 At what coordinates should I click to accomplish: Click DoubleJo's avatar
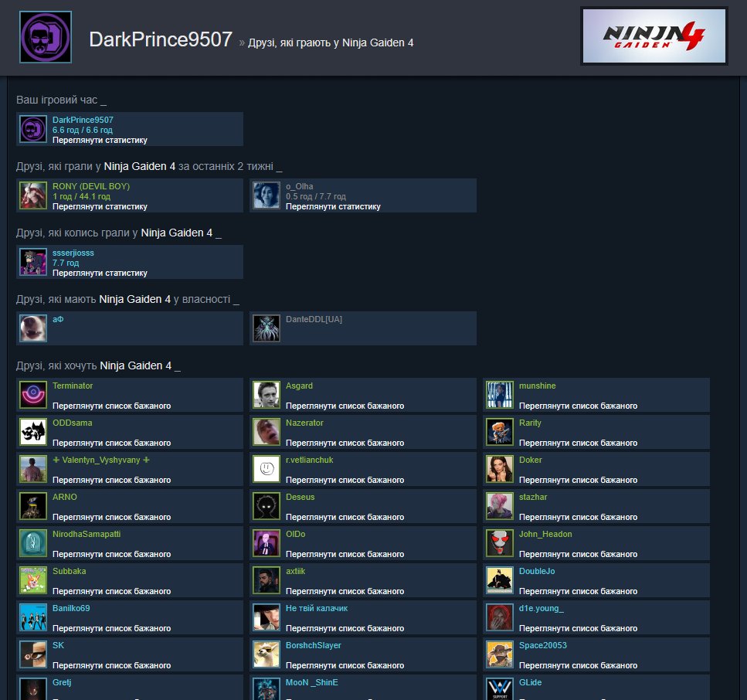click(x=500, y=580)
